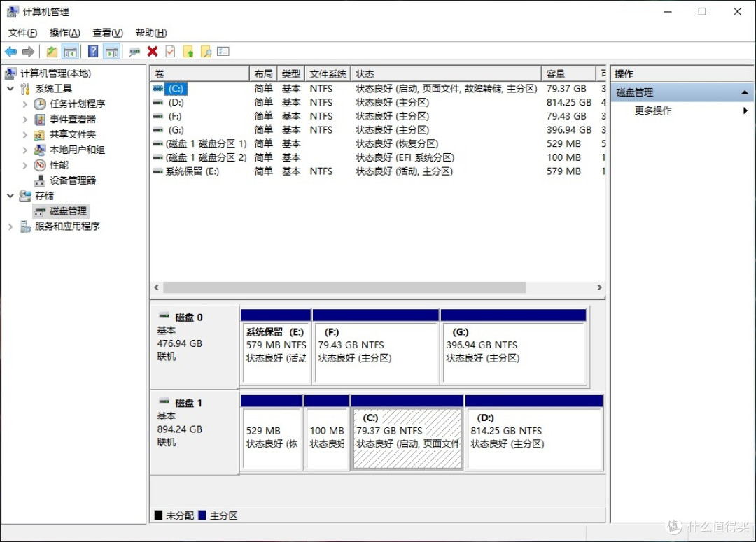Expand the 共享文件夹 node
756x542 pixels.
[25, 135]
